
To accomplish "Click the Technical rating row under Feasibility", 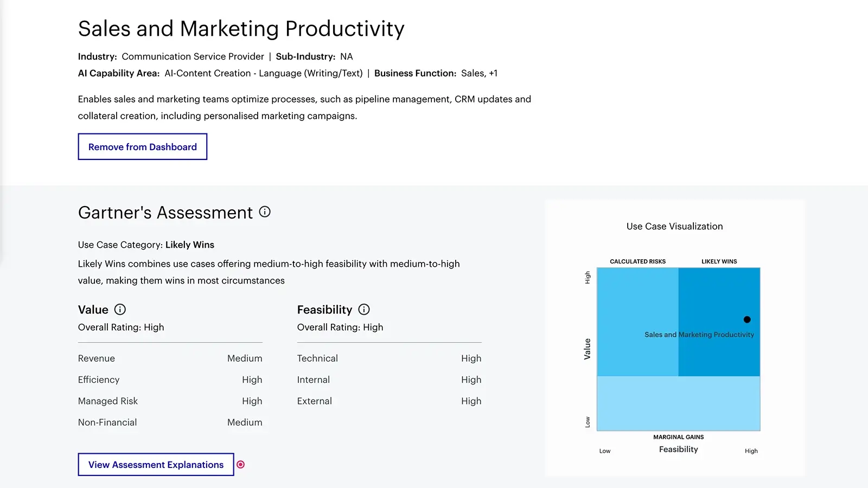I will 317,358.
